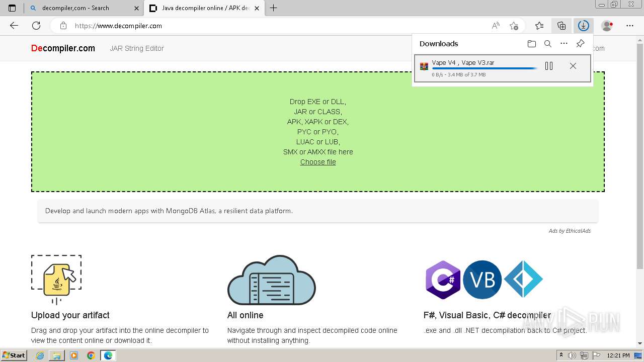This screenshot has width=644, height=362.
Task: Launch Chrome from the taskbar
Action: (91, 355)
